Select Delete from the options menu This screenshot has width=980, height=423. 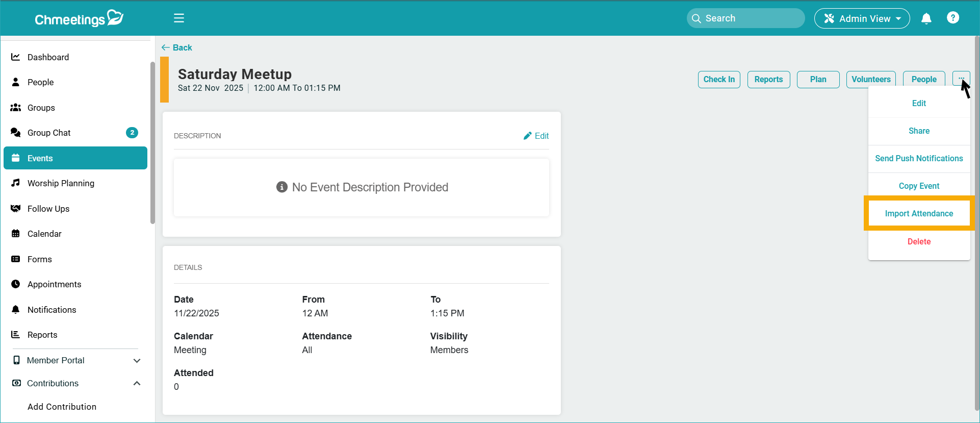[x=919, y=241]
